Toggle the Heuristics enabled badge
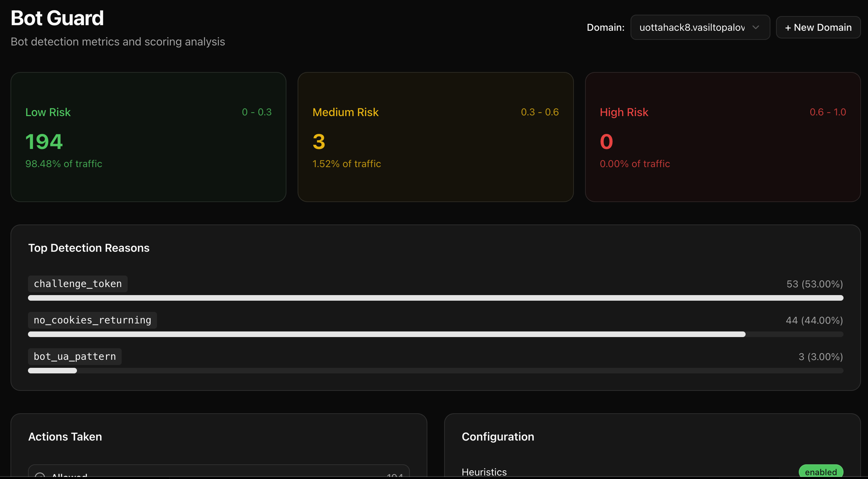The image size is (868, 479). coord(820,472)
